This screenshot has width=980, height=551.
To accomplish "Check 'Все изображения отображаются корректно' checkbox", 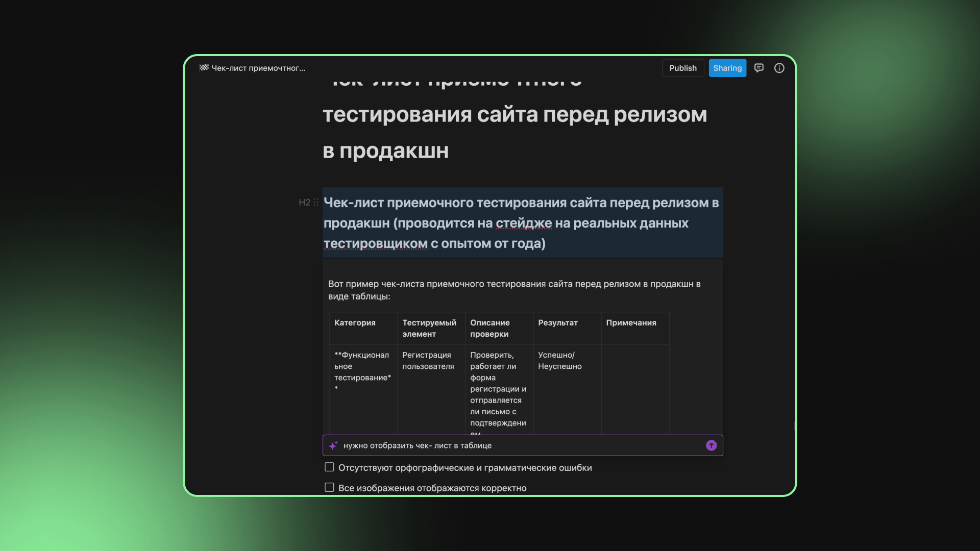I will (x=329, y=488).
